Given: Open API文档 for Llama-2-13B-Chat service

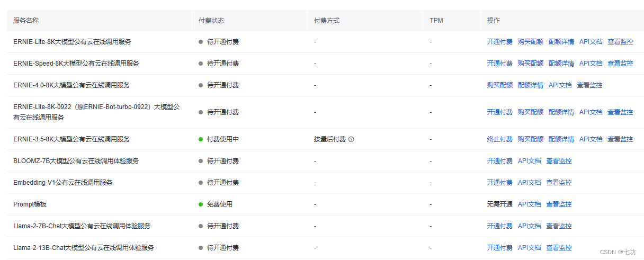Looking at the screenshot, I should tap(530, 248).
